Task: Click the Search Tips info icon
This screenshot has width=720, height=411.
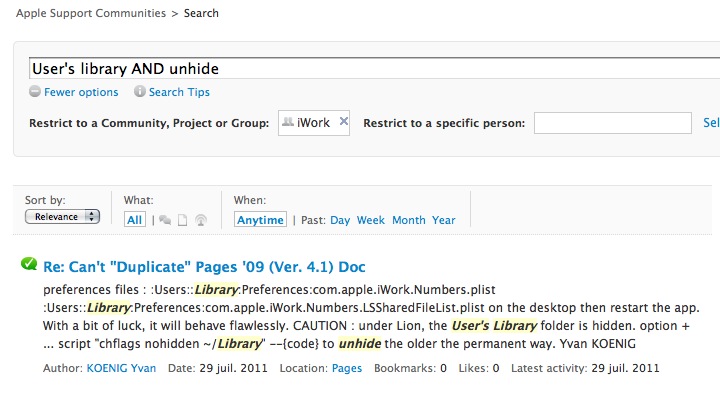Action: coord(140,91)
